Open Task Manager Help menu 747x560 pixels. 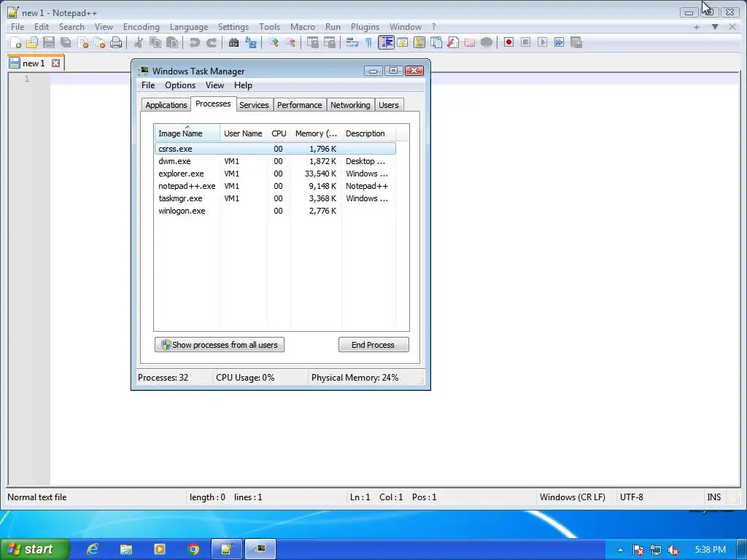(243, 85)
